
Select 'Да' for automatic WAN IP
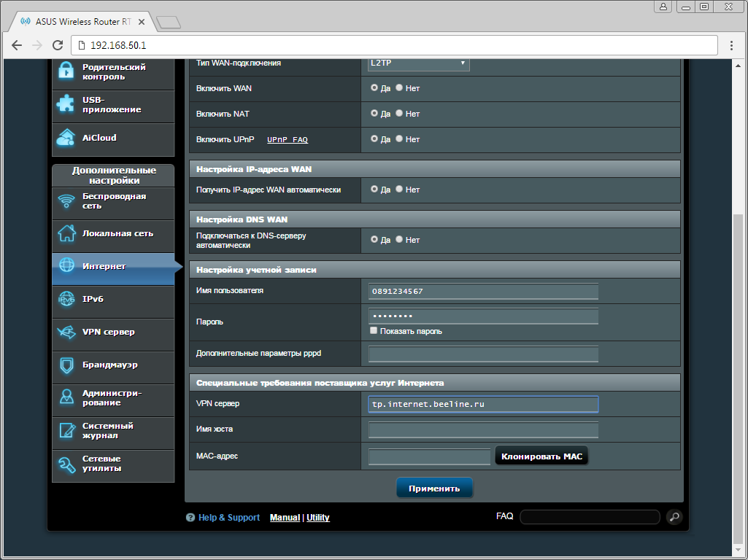tap(374, 189)
